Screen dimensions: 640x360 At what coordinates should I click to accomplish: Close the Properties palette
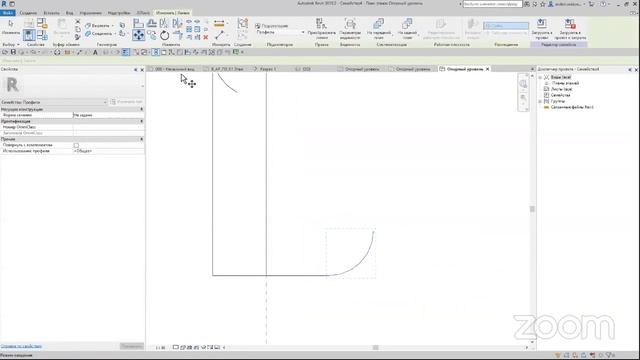tap(142, 70)
